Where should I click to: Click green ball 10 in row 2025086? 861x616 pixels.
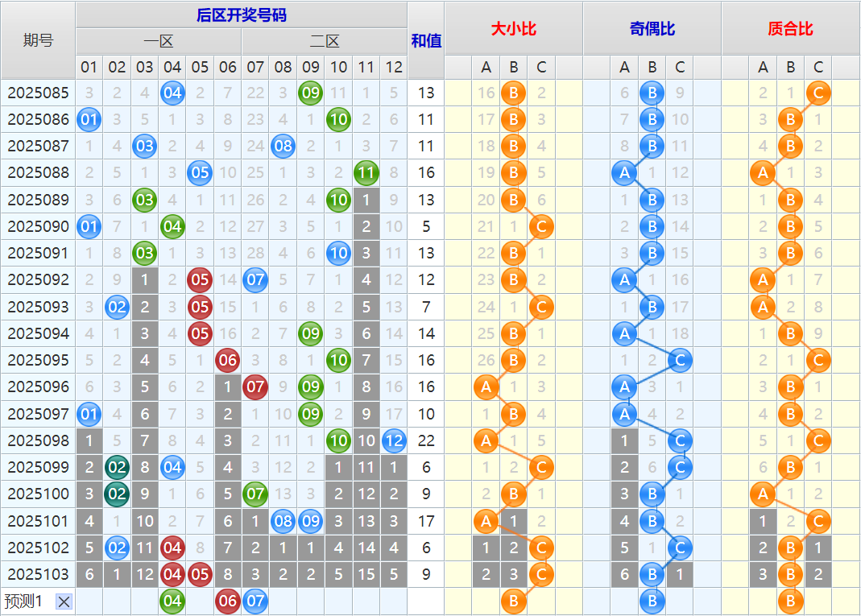click(x=338, y=120)
